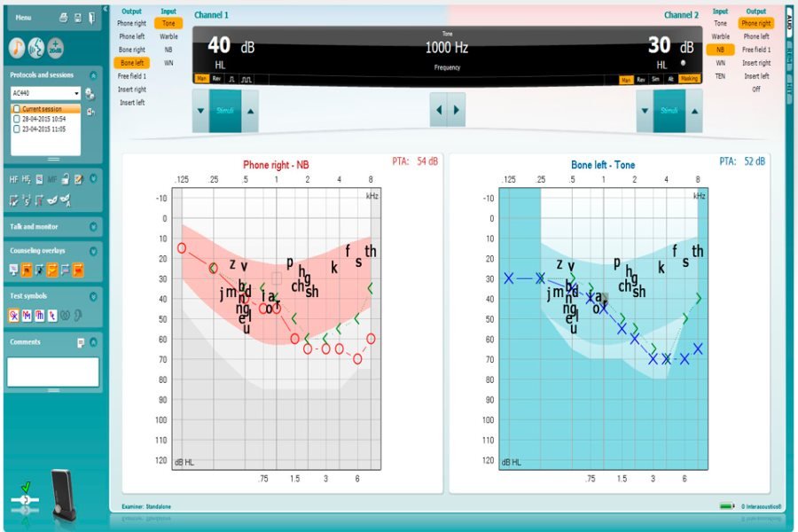Collapse the Counseling overlays panel
Viewport: 798px width, 532px height.
pyautogui.click(x=93, y=251)
